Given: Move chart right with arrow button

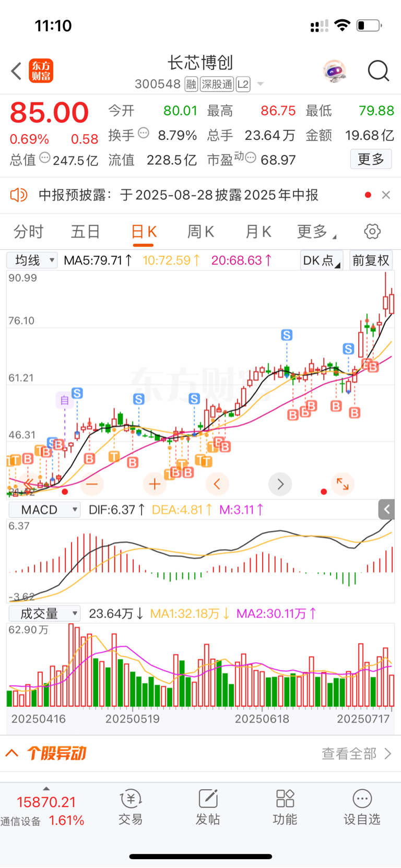Looking at the screenshot, I should click(x=280, y=484).
